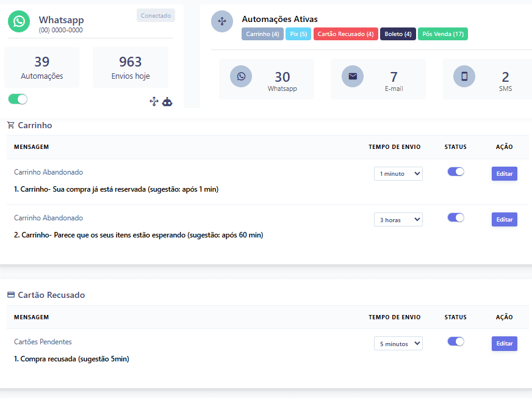Toggle status of Cartões Pendentes message
Viewport: 532px width, 398px height.
coord(456,341)
